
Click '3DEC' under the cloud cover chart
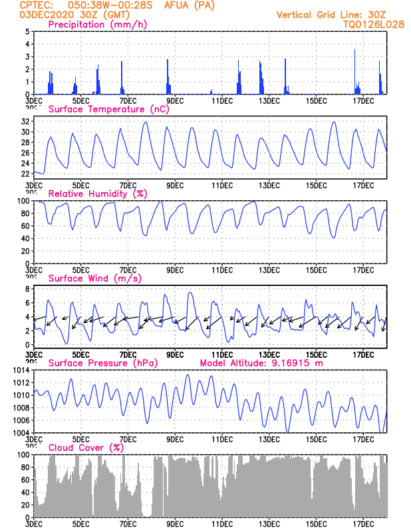pyautogui.click(x=34, y=524)
